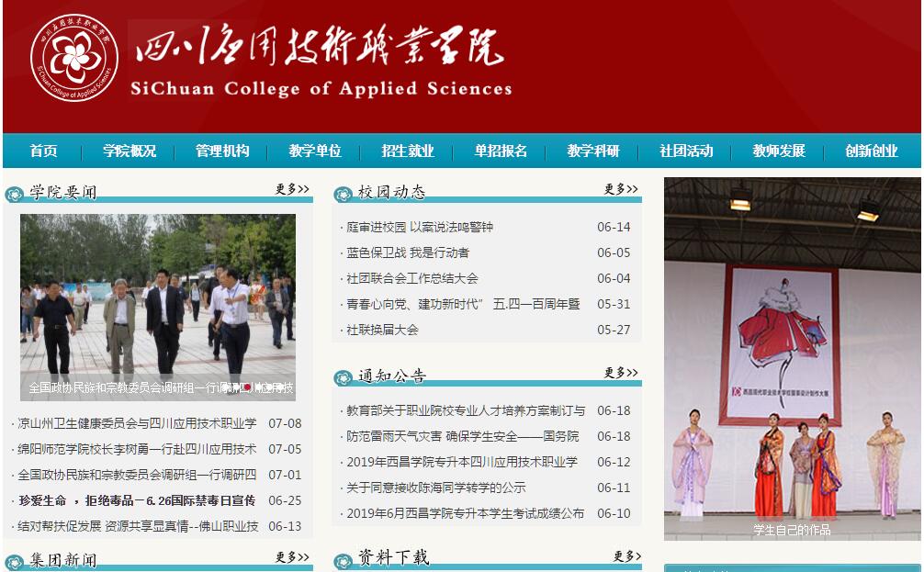The width and height of the screenshot is (924, 572).
Task: Go to 单招报名 in the navigation bar
Action: (x=501, y=151)
